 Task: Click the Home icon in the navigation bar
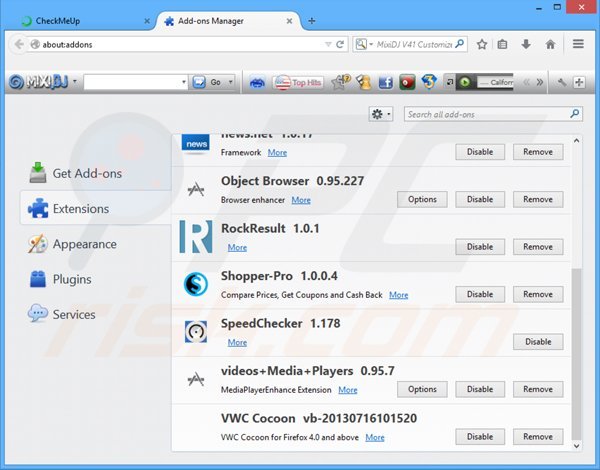click(x=550, y=44)
